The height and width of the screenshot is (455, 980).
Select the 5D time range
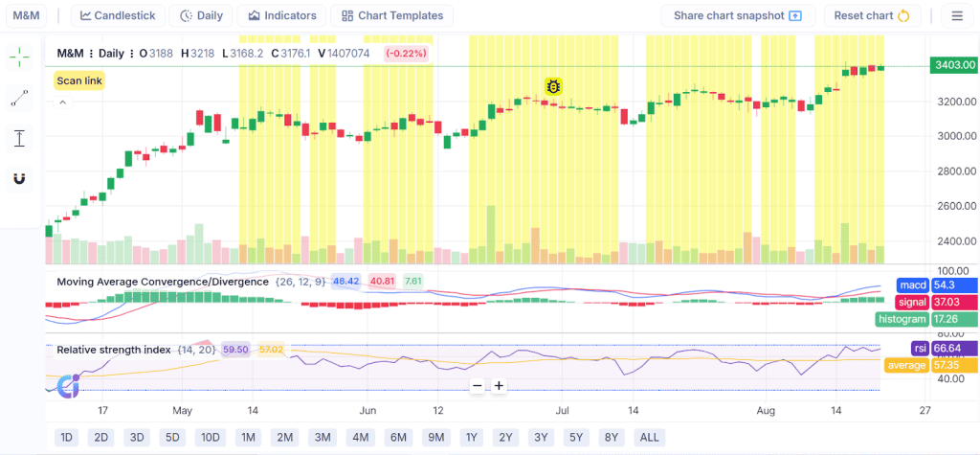tap(172, 437)
